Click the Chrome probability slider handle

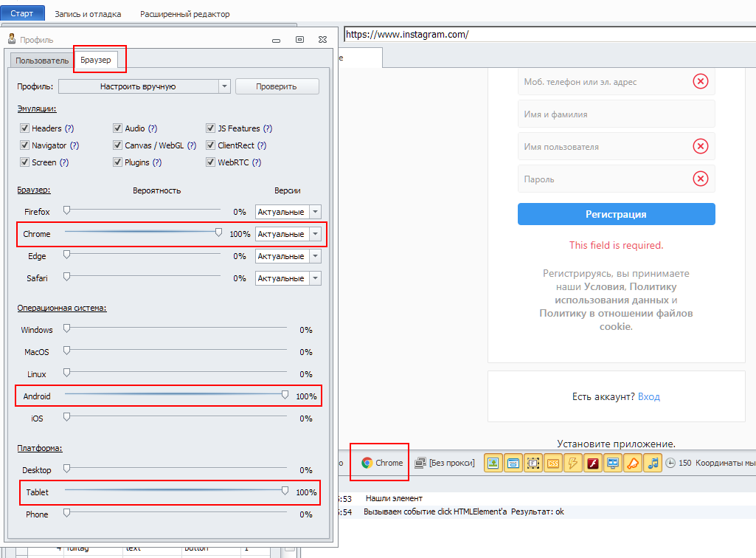click(218, 232)
